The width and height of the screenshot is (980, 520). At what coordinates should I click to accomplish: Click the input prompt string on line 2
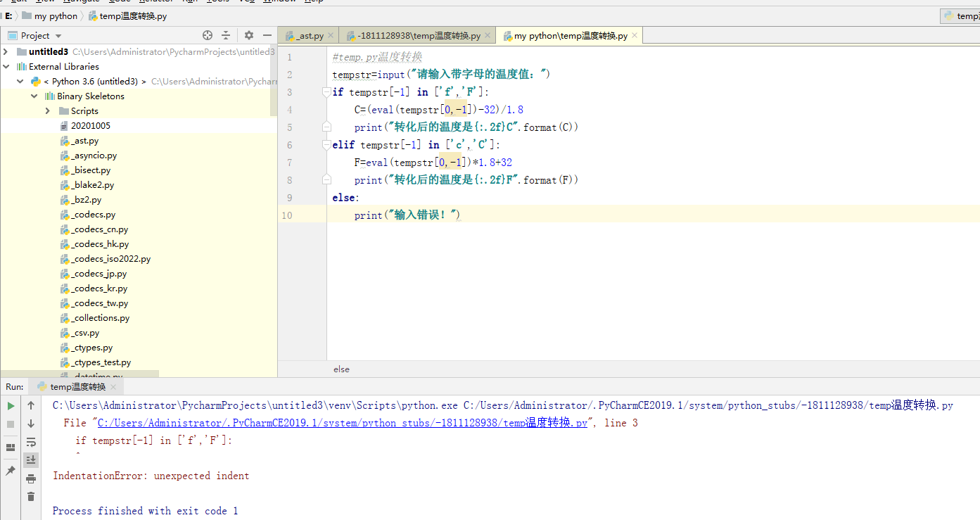(x=478, y=75)
